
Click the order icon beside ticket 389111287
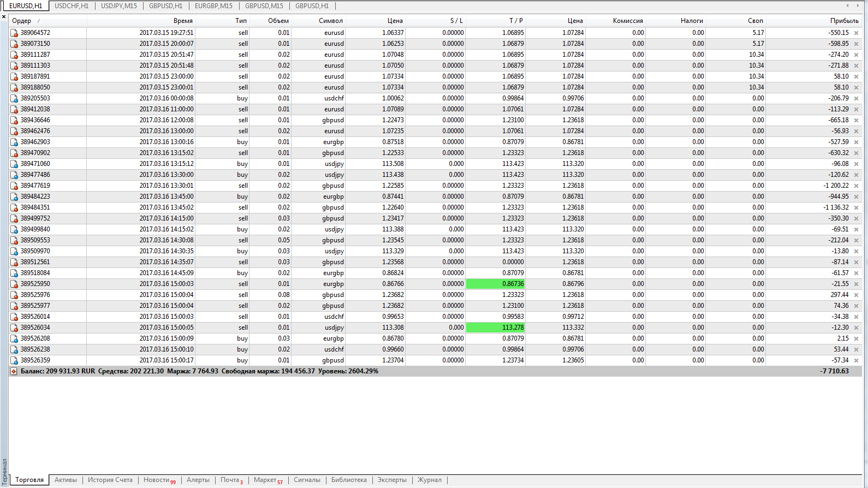click(x=14, y=55)
